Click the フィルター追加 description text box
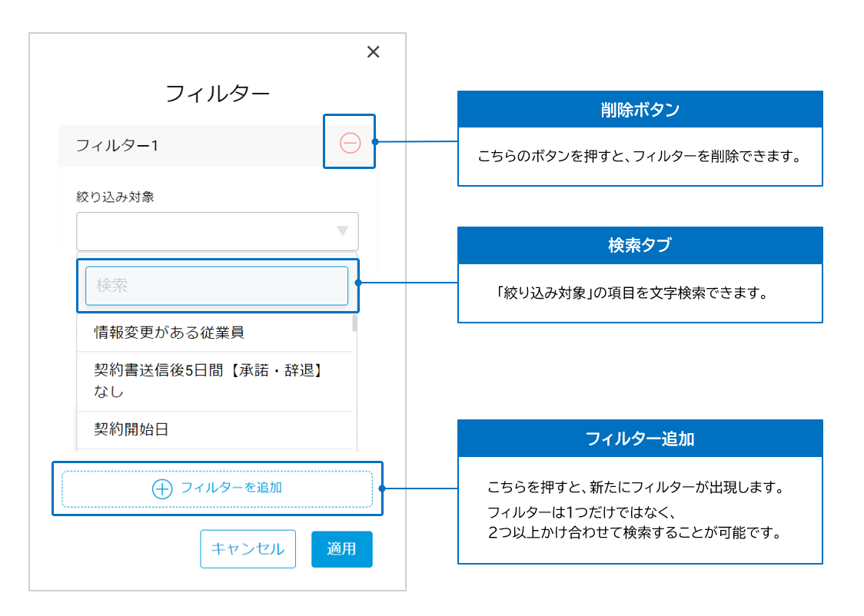Viewport: 864px width, 616px height. point(640,510)
